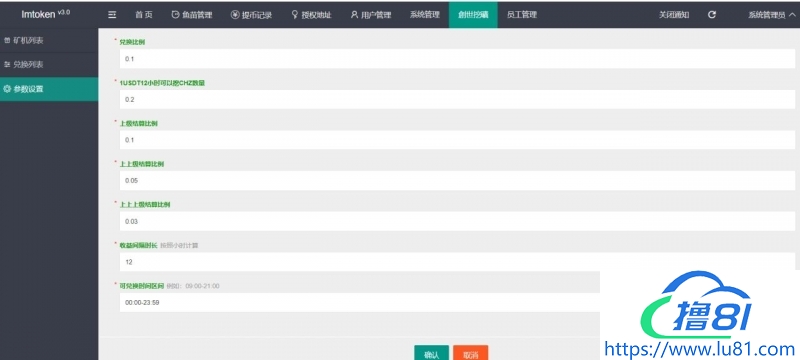
Task: Collapse the sidebar with the hamburger icon
Action: (112, 15)
